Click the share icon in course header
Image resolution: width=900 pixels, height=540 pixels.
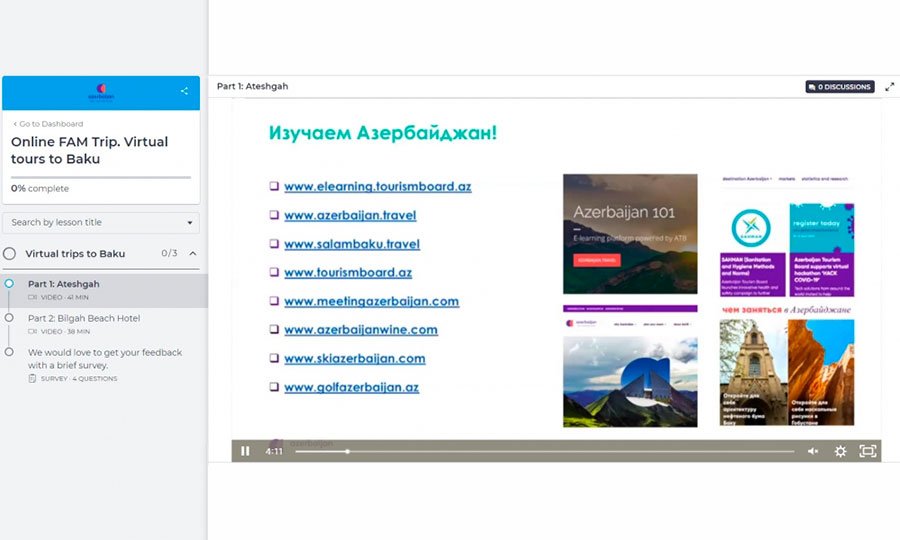tap(184, 91)
